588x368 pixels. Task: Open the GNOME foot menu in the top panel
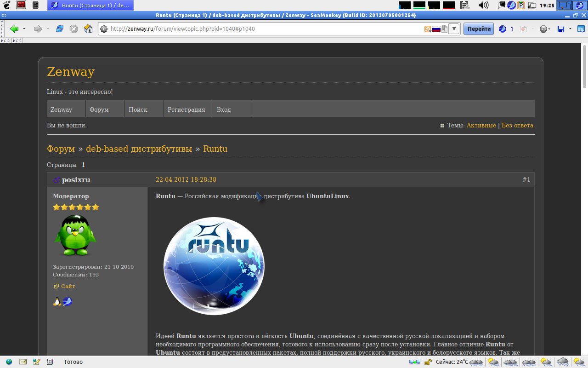pos(6,5)
